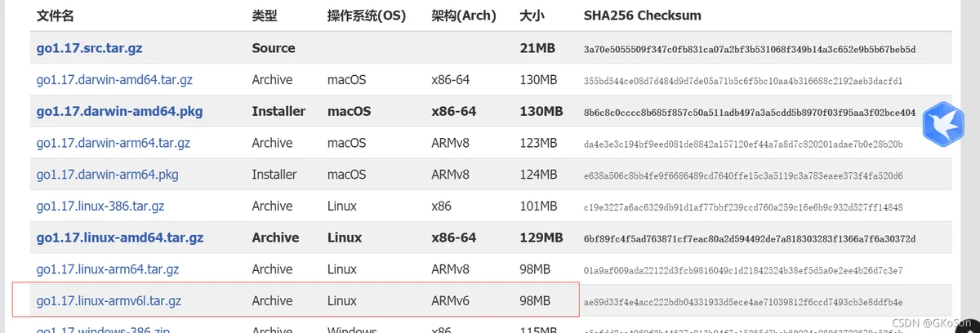Screen dimensions: 980x333
Task: Click the 类型 column header
Action: (265, 16)
